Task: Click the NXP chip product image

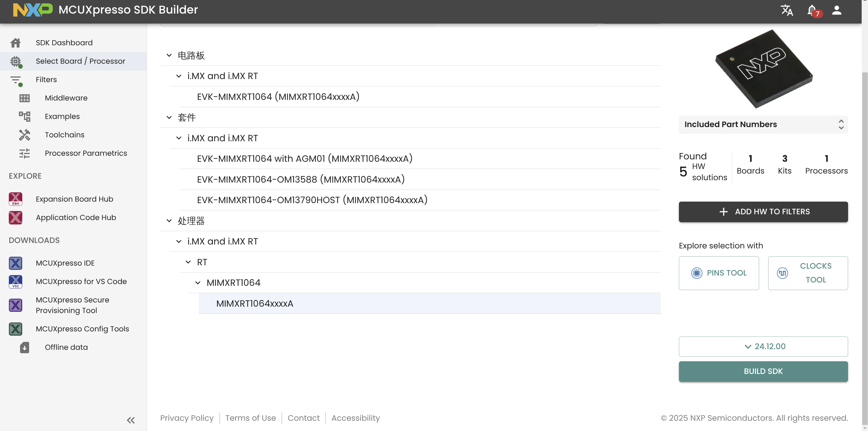Action: pyautogui.click(x=764, y=69)
